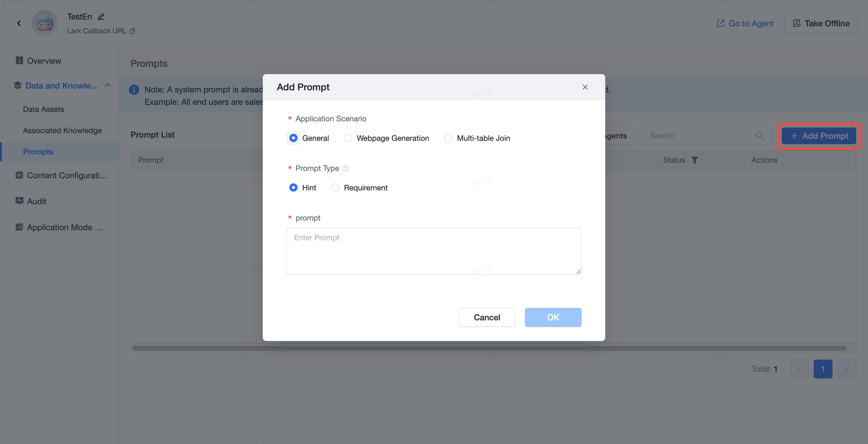Close the Add Prompt dialog
868x444 pixels.
pos(585,87)
